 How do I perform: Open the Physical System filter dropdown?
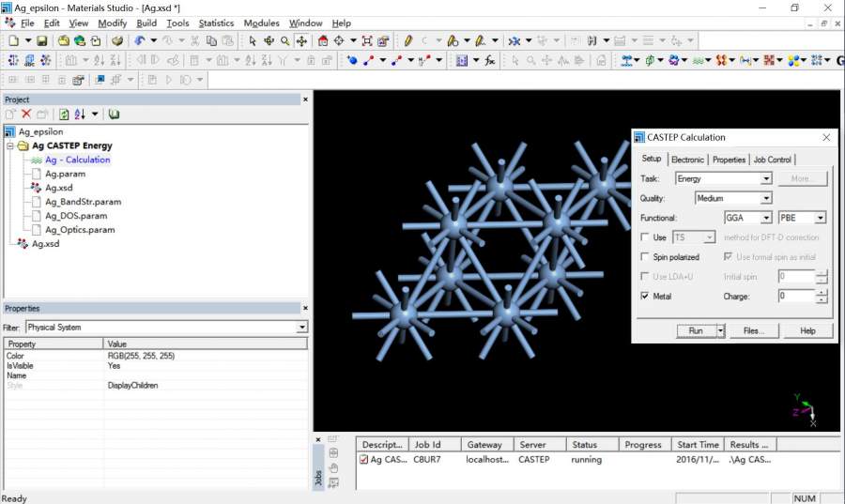click(x=301, y=328)
